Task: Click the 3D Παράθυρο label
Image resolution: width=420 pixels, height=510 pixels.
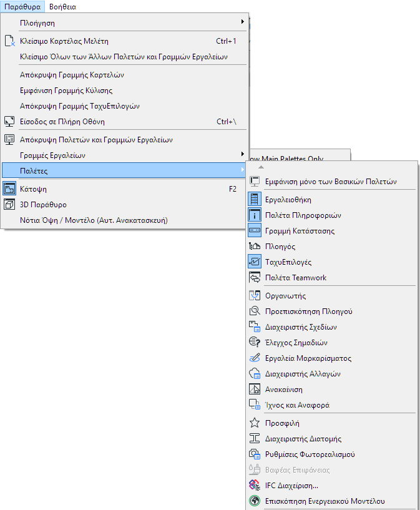Action: (x=43, y=205)
